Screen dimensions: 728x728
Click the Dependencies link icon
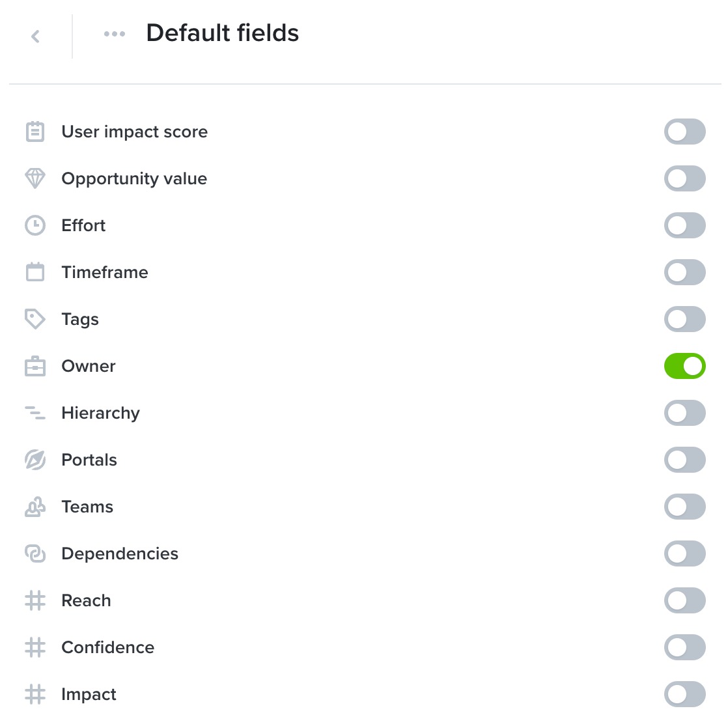point(35,553)
